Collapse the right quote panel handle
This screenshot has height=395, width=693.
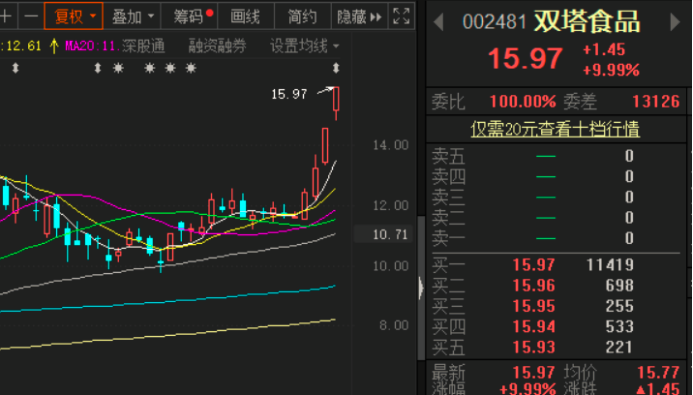(421, 288)
